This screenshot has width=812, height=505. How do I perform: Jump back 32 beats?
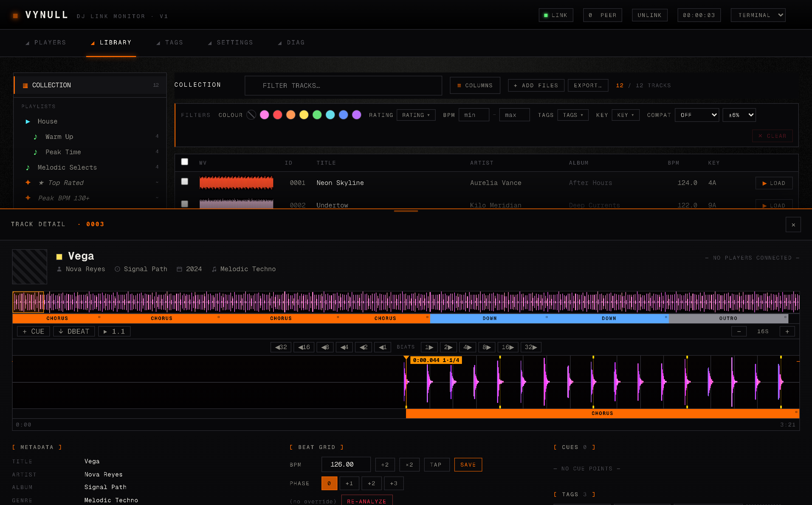click(281, 347)
